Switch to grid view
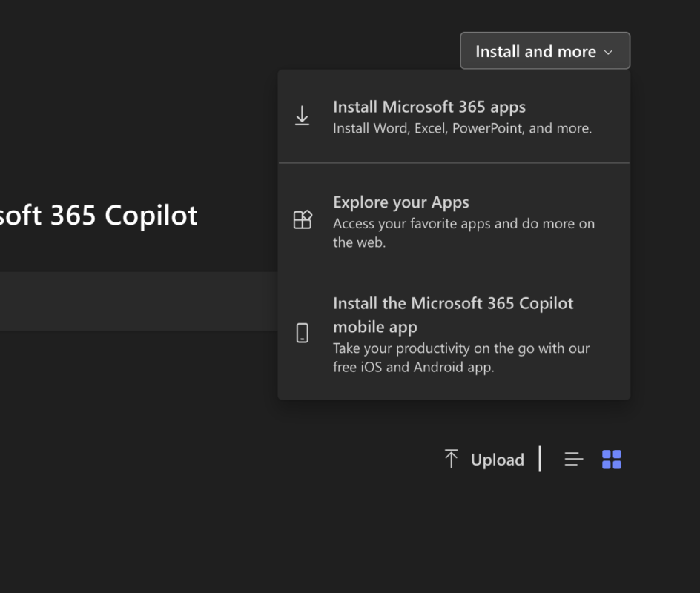This screenshot has width=700, height=593. coord(612,459)
